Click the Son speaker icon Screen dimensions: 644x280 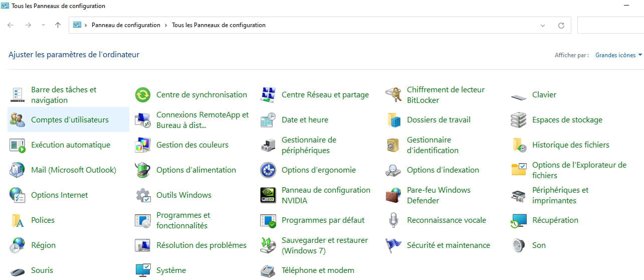pyautogui.click(x=519, y=245)
